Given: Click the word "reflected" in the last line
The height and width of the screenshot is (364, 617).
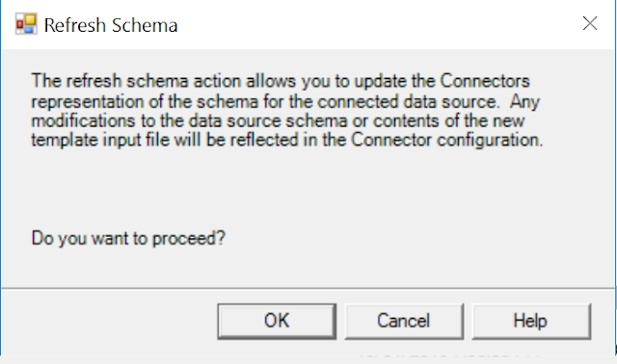Looking at the screenshot, I should pos(264,140).
